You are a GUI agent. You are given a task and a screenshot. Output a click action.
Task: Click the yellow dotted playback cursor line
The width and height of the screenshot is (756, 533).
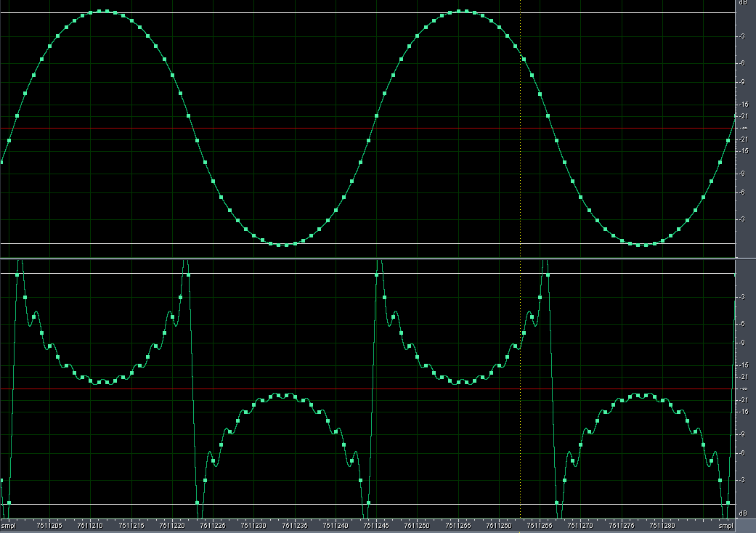pyautogui.click(x=520, y=260)
